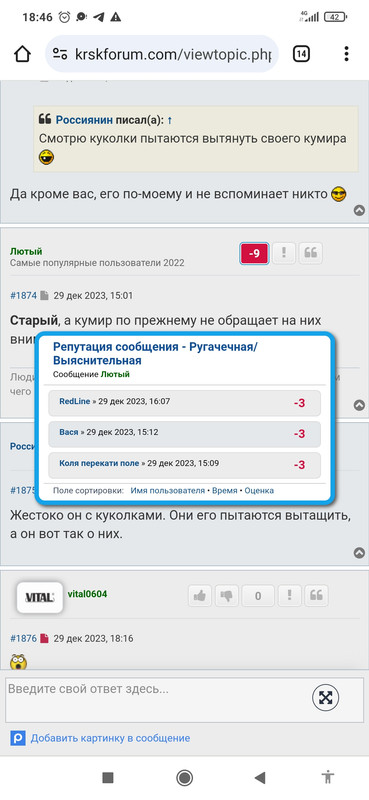369x800 pixels.
Task: Click Вася's -3 rating value
Action: 300,434
